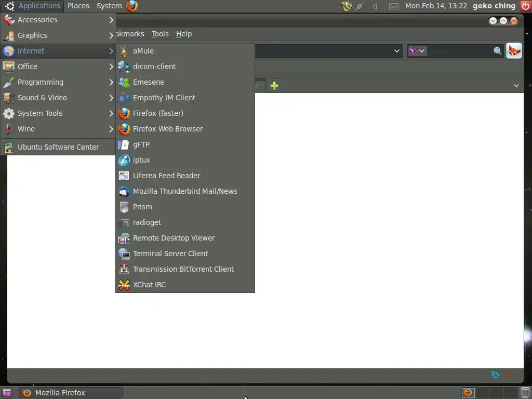Open the Empathy IM Client icon

(x=124, y=98)
